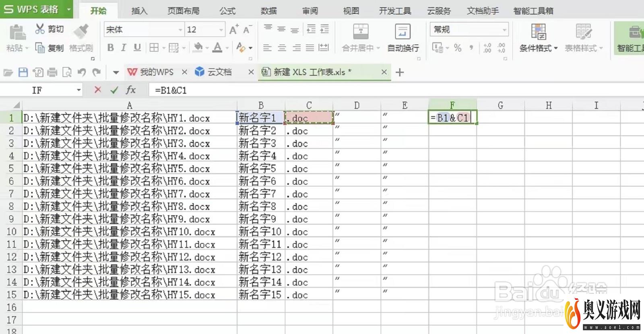Open the font name dropdown 宋体
This screenshot has height=334, width=644.
click(x=180, y=30)
